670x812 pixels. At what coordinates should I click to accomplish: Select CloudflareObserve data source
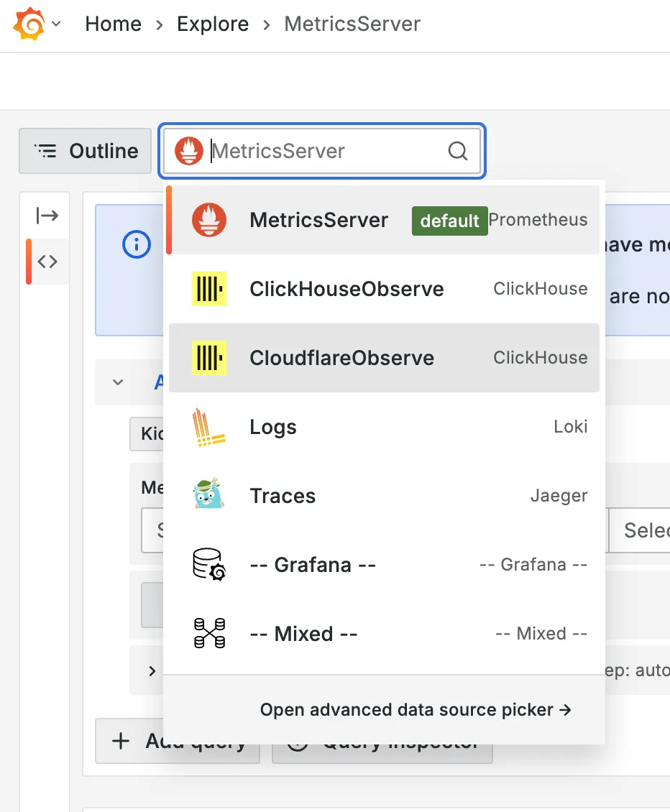(x=384, y=358)
